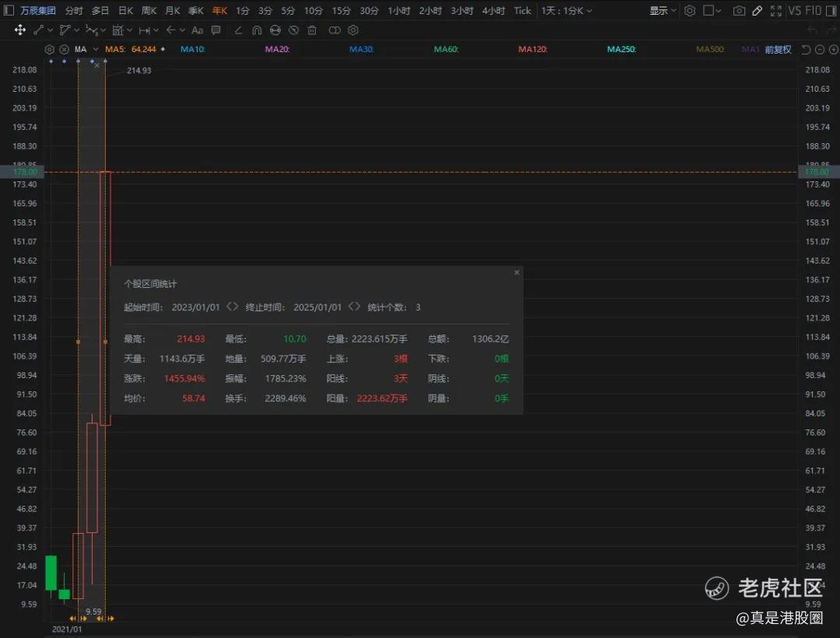This screenshot has width=840, height=638.
Task: Click the trash icon to delete drawings
Action: tap(312, 30)
